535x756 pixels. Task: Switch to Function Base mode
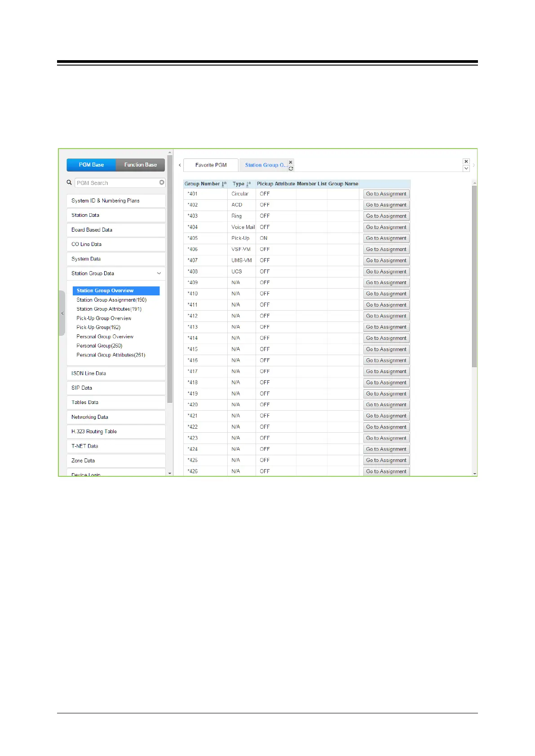click(x=141, y=165)
